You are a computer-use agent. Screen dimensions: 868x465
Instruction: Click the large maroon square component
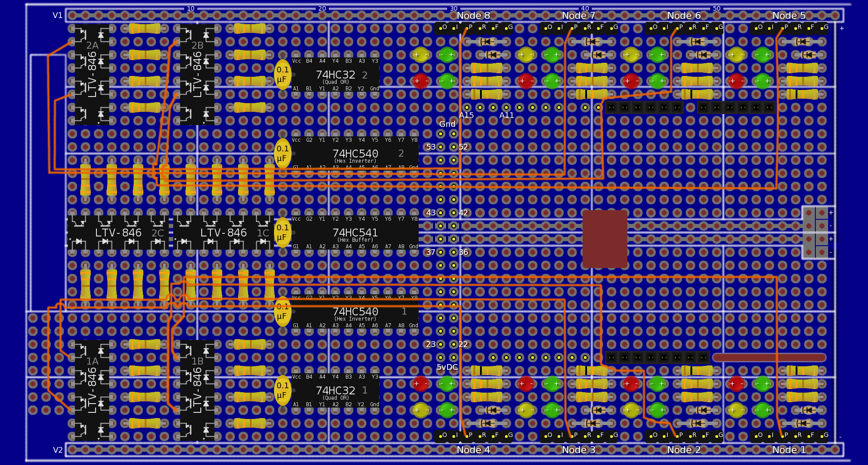coord(605,239)
